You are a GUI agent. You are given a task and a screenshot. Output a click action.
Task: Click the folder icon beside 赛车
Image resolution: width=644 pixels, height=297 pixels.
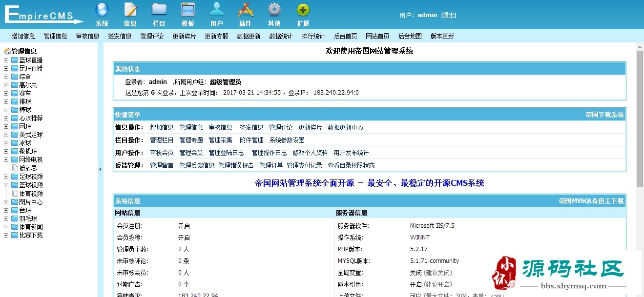click(15, 93)
